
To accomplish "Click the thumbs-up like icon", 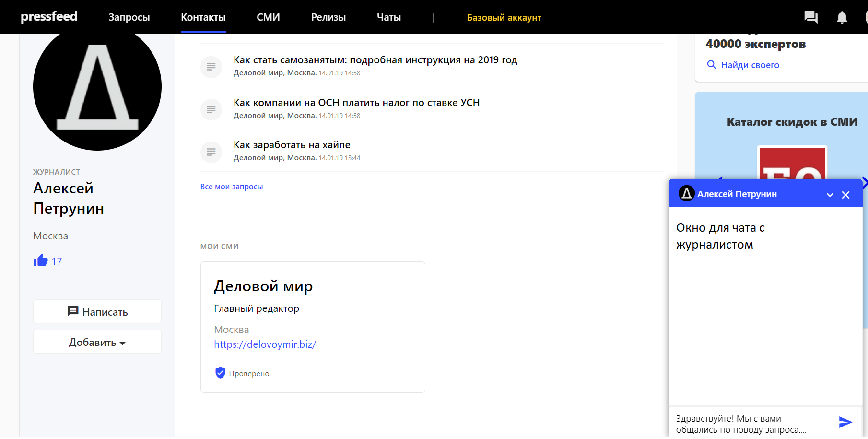I will tap(41, 261).
